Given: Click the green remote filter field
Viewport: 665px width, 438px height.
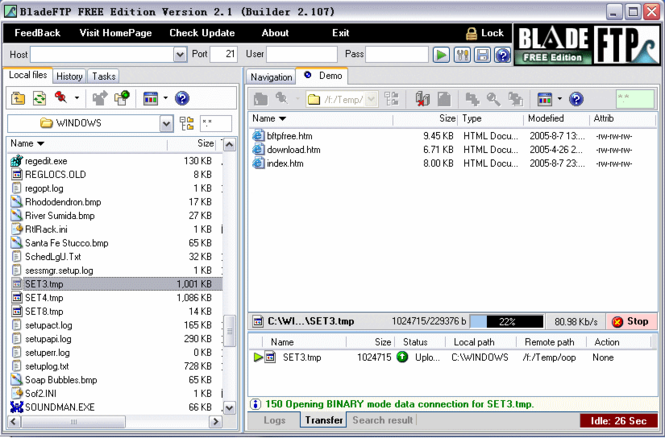Looking at the screenshot, I should tap(635, 99).
